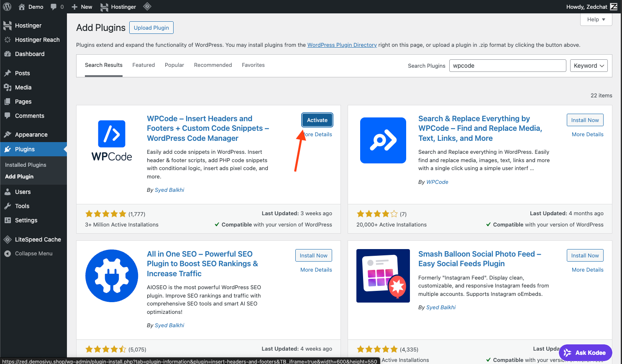Click the WordPress logo in admin bar
Viewport: 622px width, 364px height.
7,7
